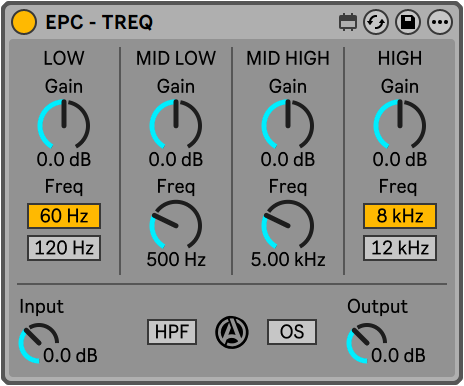This screenshot has height=386, width=464.
Task: Click the MID HIGH band label
Action: click(288, 58)
